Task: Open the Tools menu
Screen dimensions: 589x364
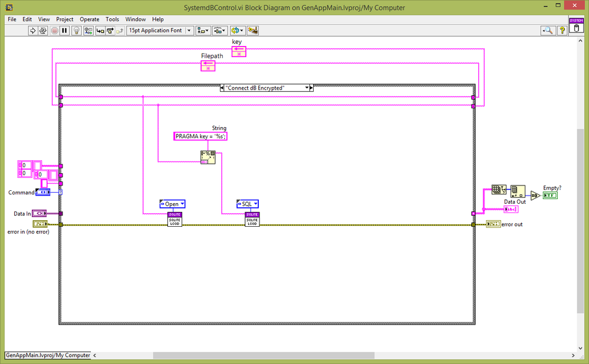Action: (x=112, y=19)
